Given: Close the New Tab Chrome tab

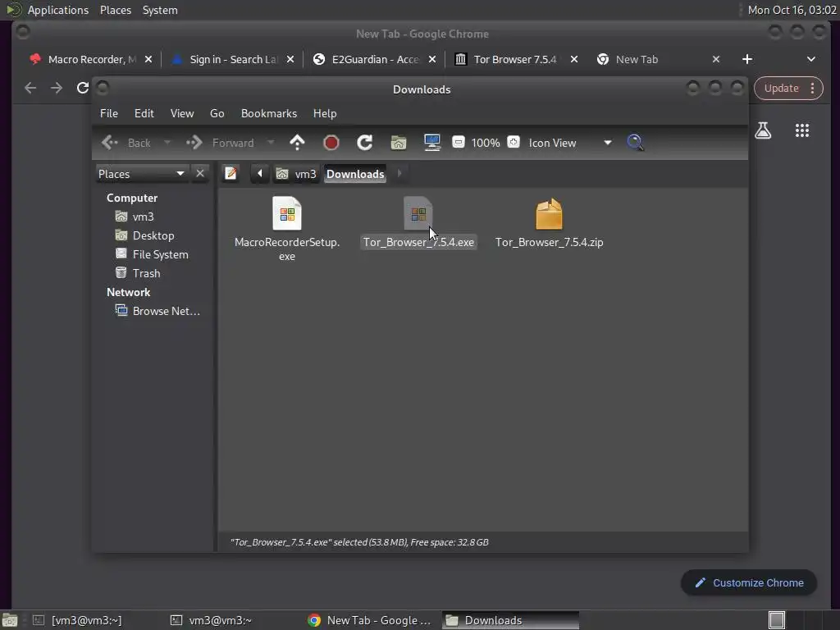Looking at the screenshot, I should pyautogui.click(x=716, y=59).
